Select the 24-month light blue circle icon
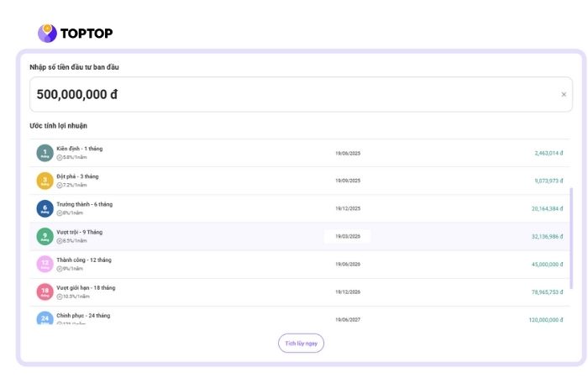This screenshot has width=588, height=378. (x=45, y=318)
